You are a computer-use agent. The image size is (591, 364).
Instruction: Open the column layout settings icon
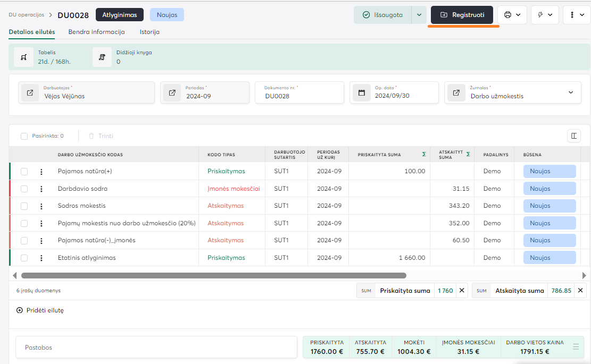pyautogui.click(x=574, y=136)
